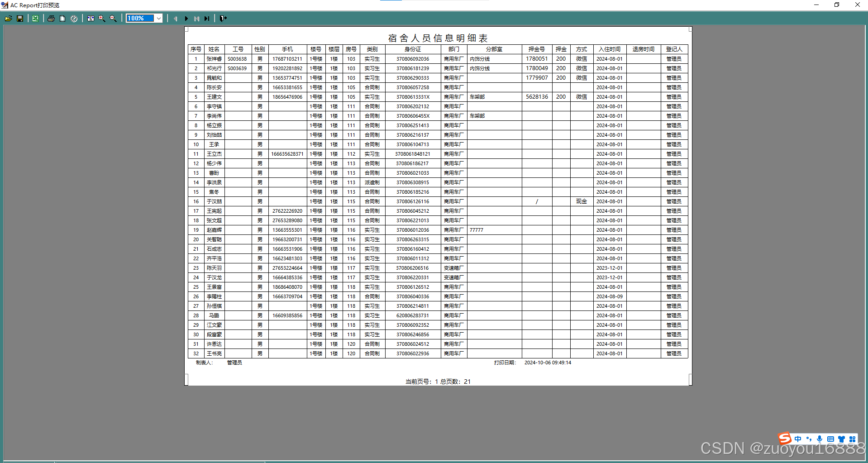Click phone number 166635628371

click(287, 154)
